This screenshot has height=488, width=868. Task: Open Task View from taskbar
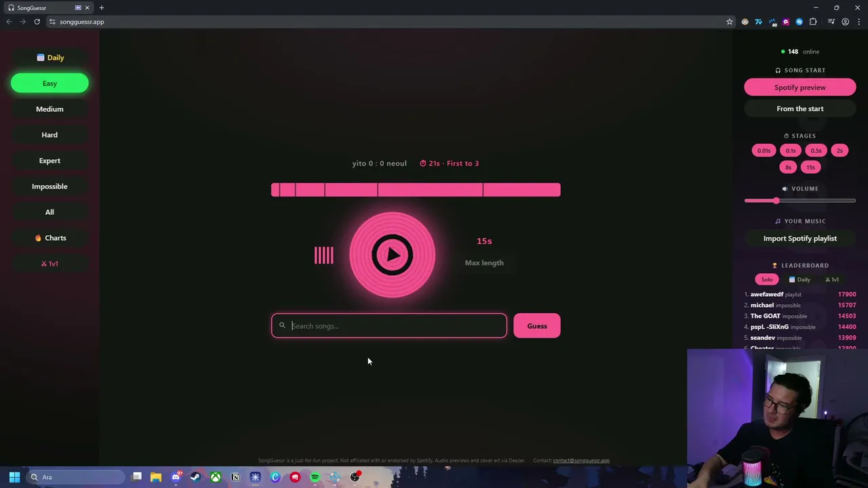136,477
